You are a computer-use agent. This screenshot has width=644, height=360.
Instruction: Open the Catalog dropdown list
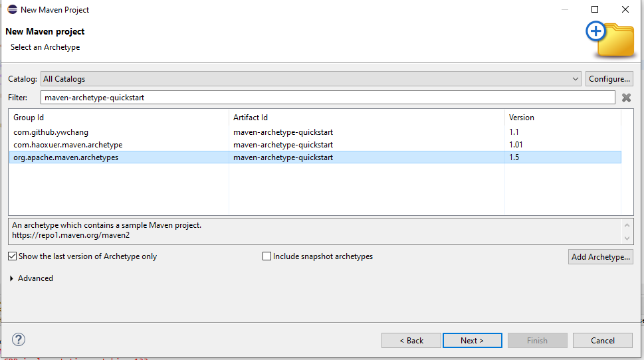tap(311, 79)
